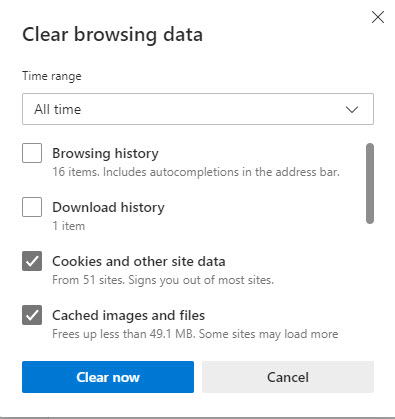This screenshot has width=395, height=419.
Task: Click the Cookies and other site data label
Action: click(x=139, y=261)
